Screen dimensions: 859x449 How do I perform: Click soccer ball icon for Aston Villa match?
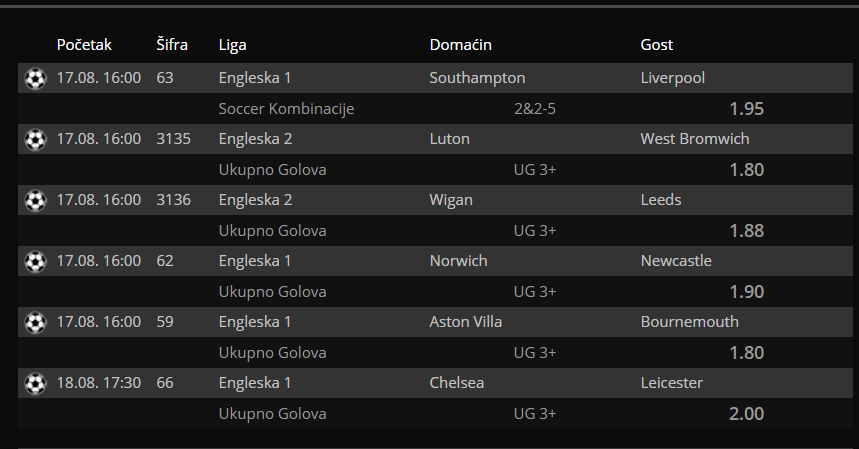point(36,323)
